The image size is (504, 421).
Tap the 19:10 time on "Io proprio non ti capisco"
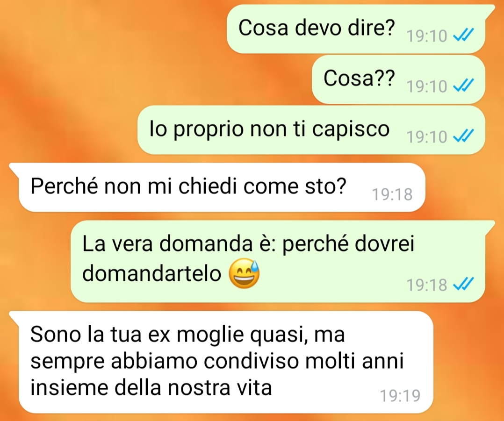click(x=427, y=137)
